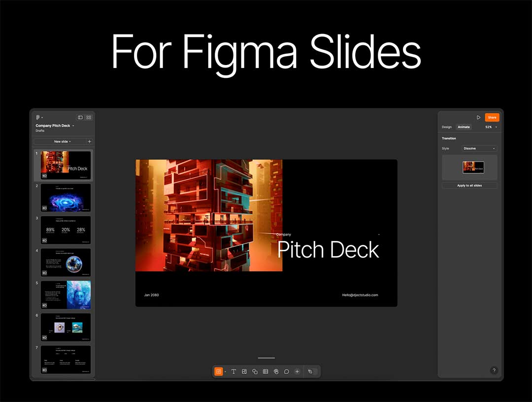Viewport: 532px width, 402px height.
Task: Switch to single slide view toggle
Action: [80, 117]
